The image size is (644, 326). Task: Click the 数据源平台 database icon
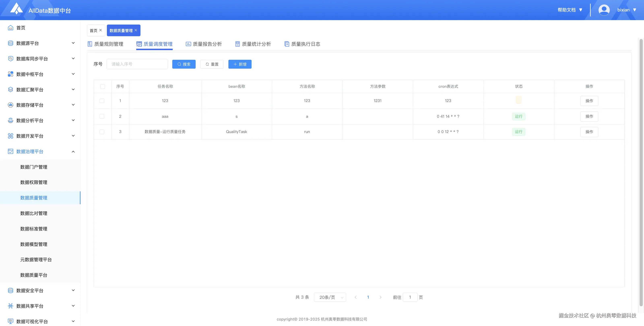click(x=10, y=43)
